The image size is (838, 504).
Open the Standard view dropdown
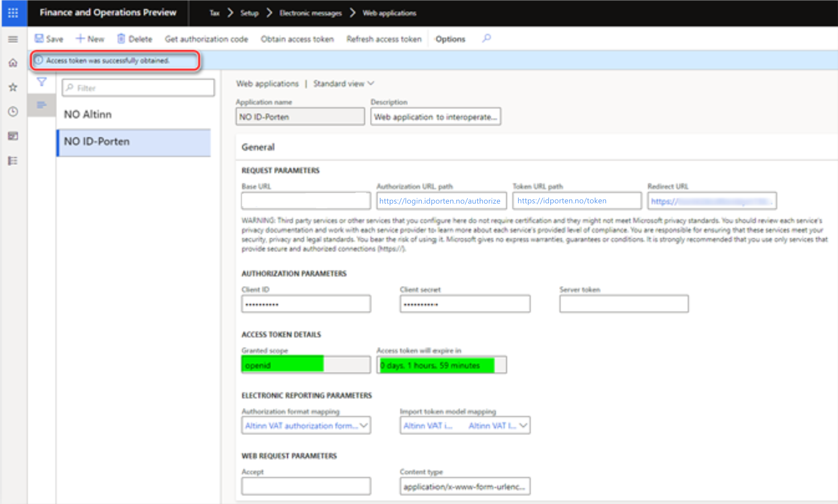click(343, 84)
